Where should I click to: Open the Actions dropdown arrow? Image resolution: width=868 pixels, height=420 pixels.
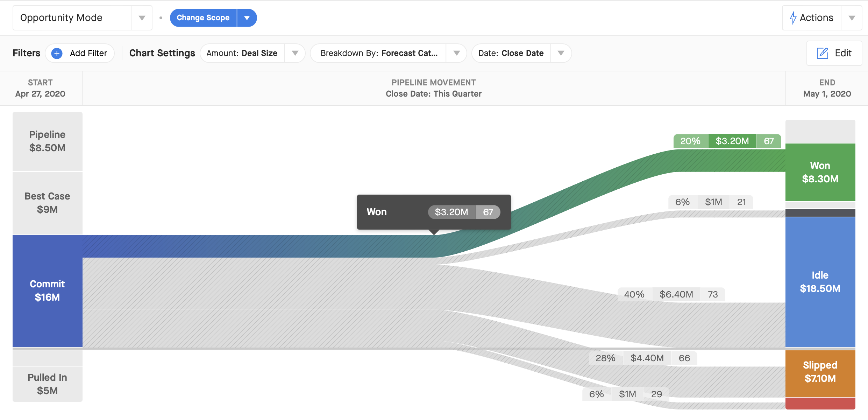click(852, 18)
